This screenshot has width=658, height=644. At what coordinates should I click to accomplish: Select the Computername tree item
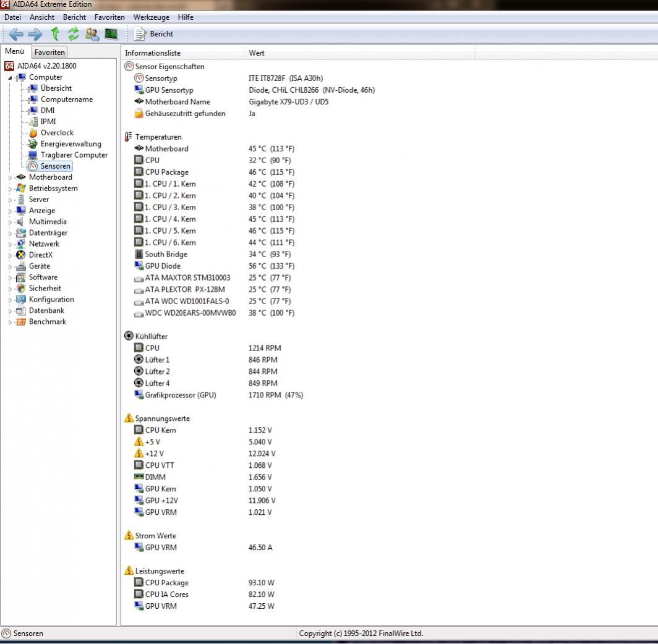click(67, 100)
